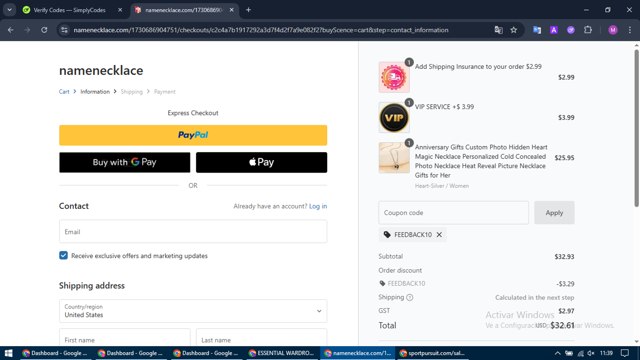Open the Windows Start button

(8, 353)
